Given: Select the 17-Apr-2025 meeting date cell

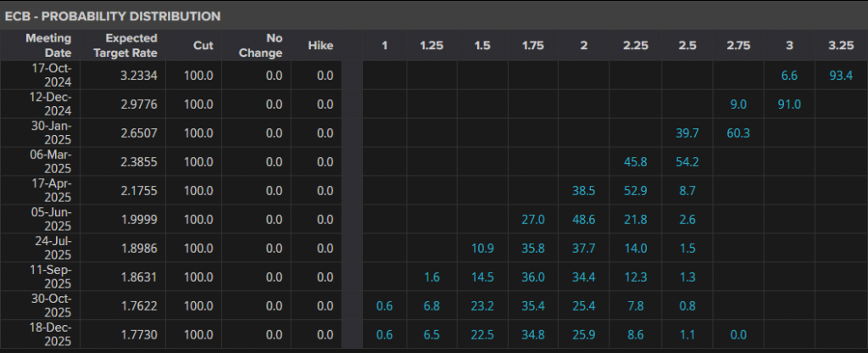Looking at the screenshot, I should pyautogui.click(x=41, y=190).
